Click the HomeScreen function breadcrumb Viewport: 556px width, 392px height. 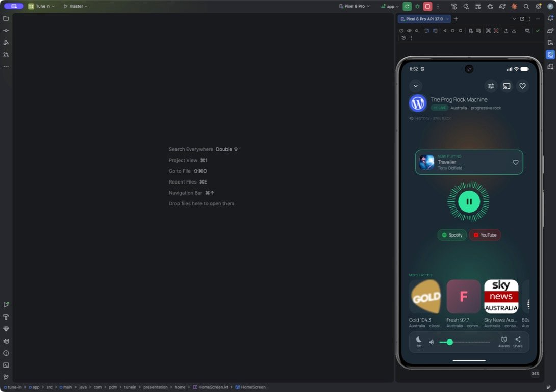(x=250, y=387)
